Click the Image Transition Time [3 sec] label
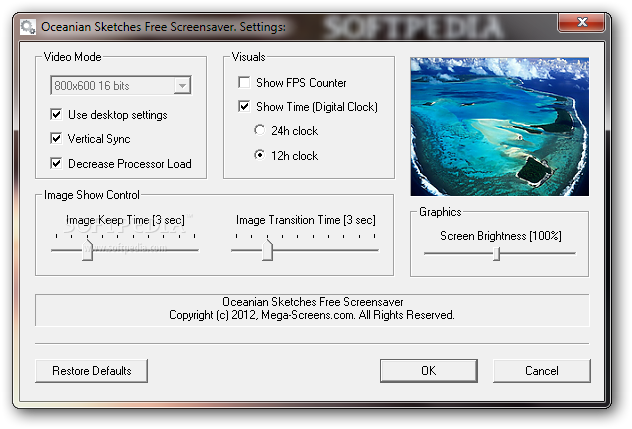Screen dimensions: 632x429 click(x=306, y=220)
